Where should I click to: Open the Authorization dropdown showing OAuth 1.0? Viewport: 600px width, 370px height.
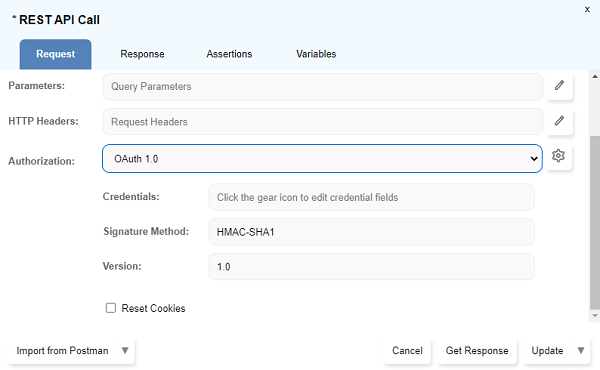[x=322, y=158]
